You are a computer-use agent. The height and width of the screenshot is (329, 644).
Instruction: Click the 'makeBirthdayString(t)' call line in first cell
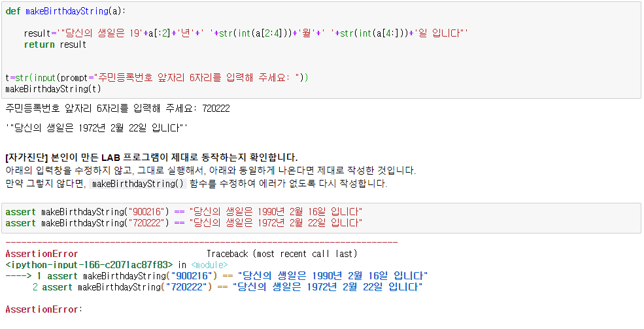click(53, 89)
